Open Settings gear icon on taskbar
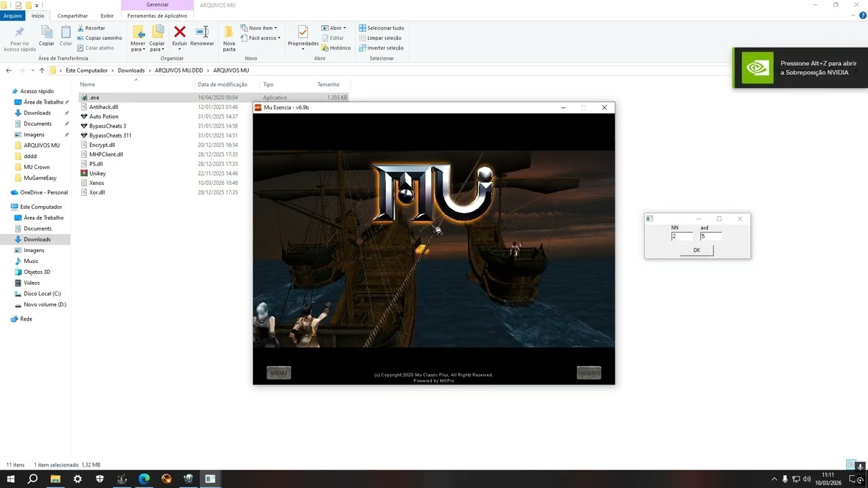Screen dimensions: 868x488 point(77,479)
